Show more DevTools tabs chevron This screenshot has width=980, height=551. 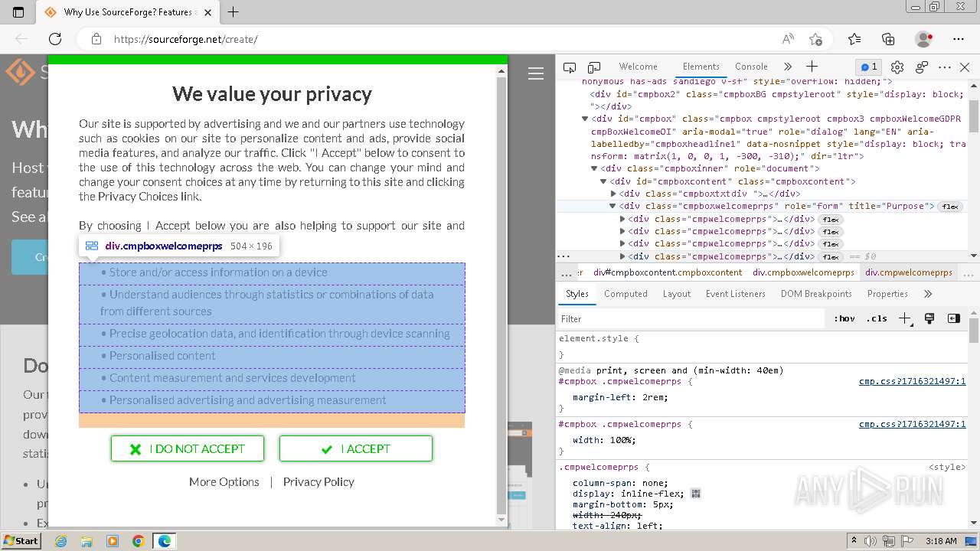pyautogui.click(x=788, y=67)
